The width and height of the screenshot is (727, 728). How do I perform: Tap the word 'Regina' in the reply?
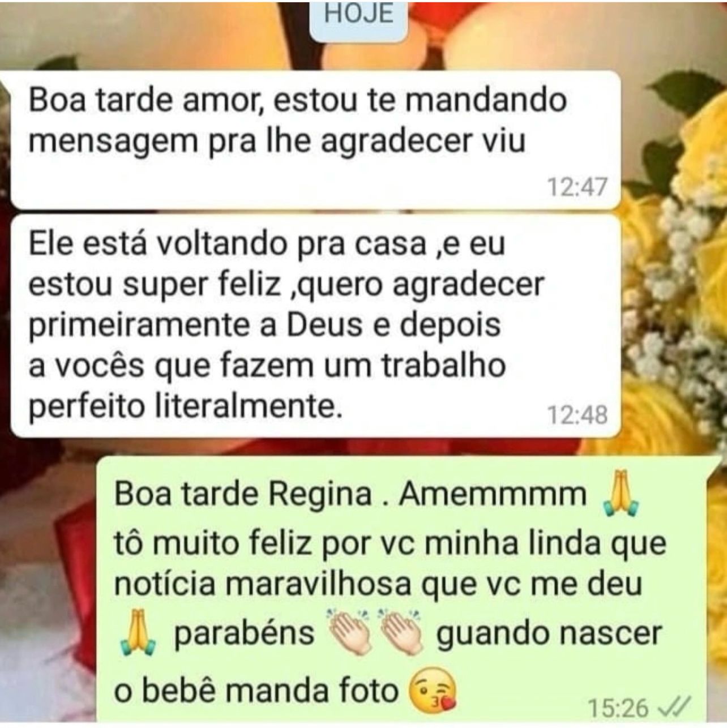(x=320, y=495)
